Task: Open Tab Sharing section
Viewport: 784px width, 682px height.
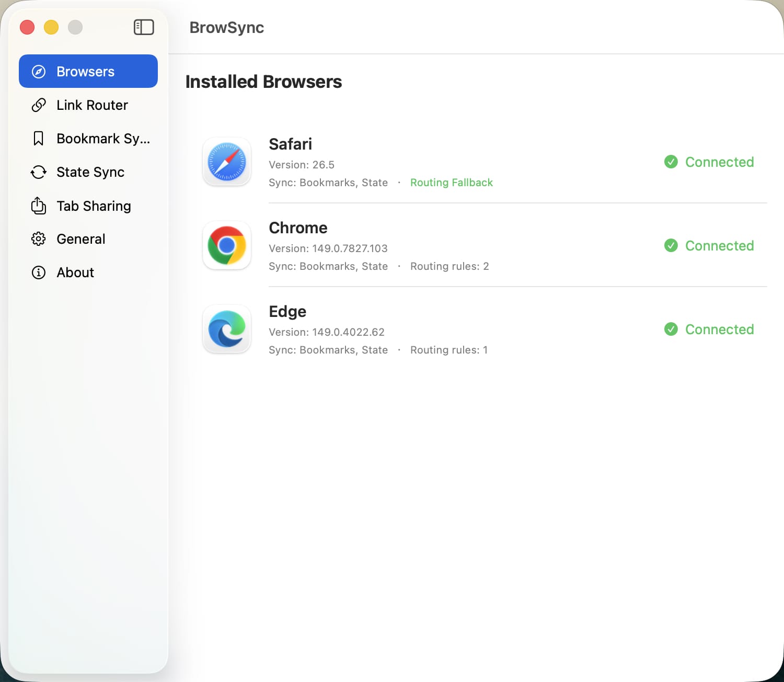Action: pyautogui.click(x=88, y=206)
